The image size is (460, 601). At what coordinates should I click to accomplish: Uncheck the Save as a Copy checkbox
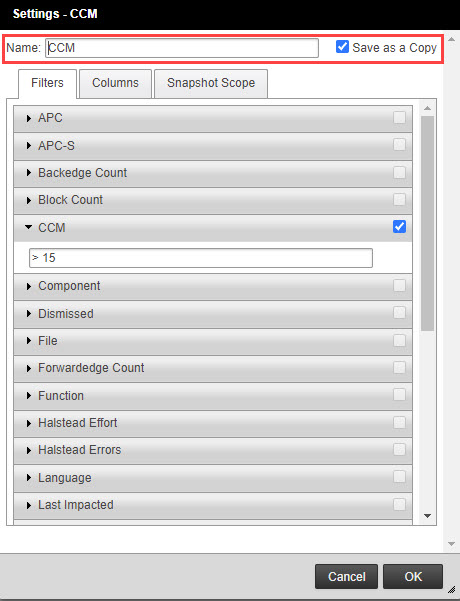pos(342,47)
